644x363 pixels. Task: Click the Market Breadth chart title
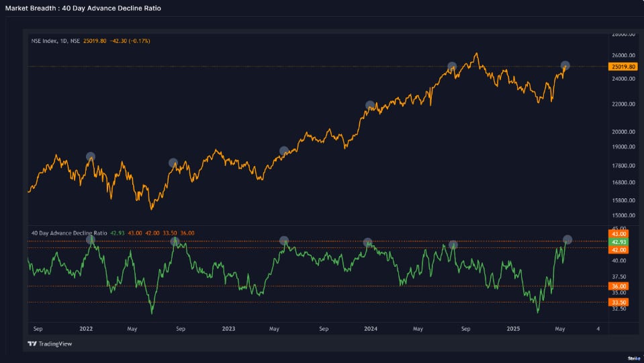pyautogui.click(x=84, y=8)
